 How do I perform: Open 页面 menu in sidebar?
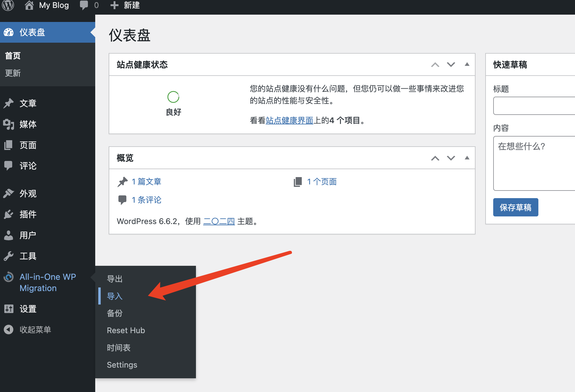48,145
